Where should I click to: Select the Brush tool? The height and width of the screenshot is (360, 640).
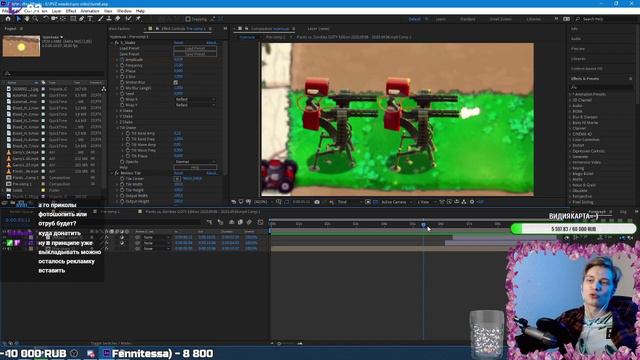(100, 19)
